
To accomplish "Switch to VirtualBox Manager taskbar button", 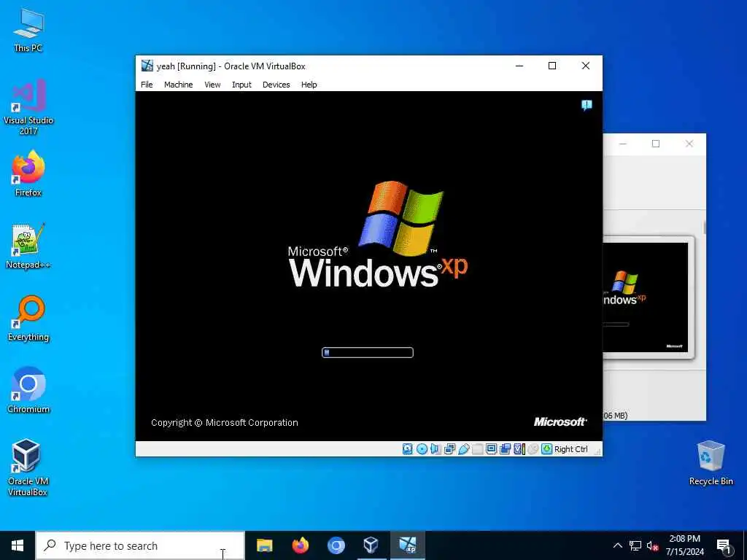I will click(371, 545).
